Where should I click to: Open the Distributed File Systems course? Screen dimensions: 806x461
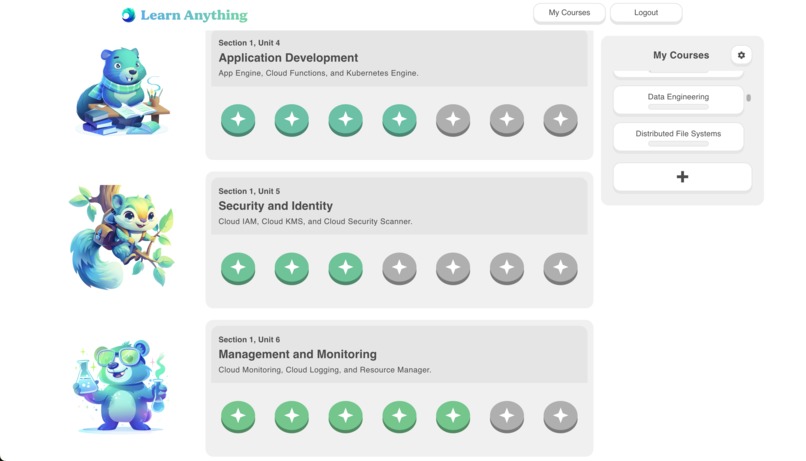click(x=678, y=137)
